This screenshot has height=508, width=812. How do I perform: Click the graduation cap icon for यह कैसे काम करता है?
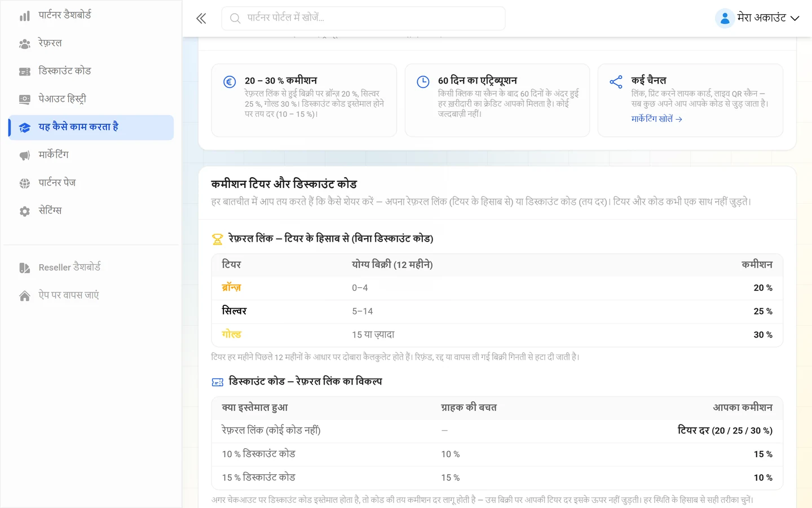(25, 128)
